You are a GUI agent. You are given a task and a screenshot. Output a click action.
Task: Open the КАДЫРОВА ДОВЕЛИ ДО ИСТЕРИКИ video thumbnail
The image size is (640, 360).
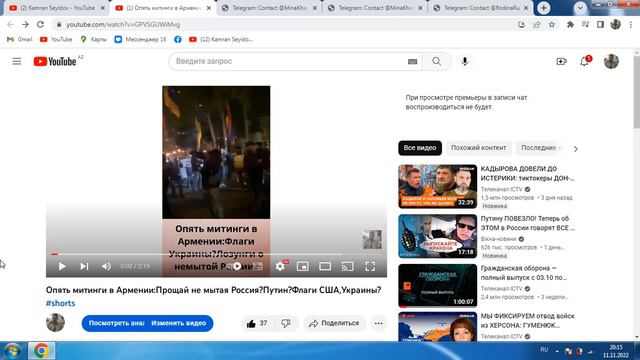[438, 187]
